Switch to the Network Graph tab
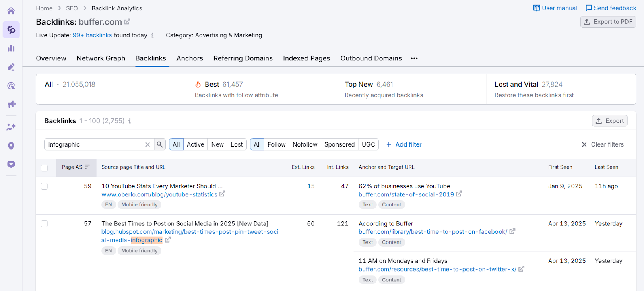The height and width of the screenshot is (291, 644). pyautogui.click(x=101, y=58)
